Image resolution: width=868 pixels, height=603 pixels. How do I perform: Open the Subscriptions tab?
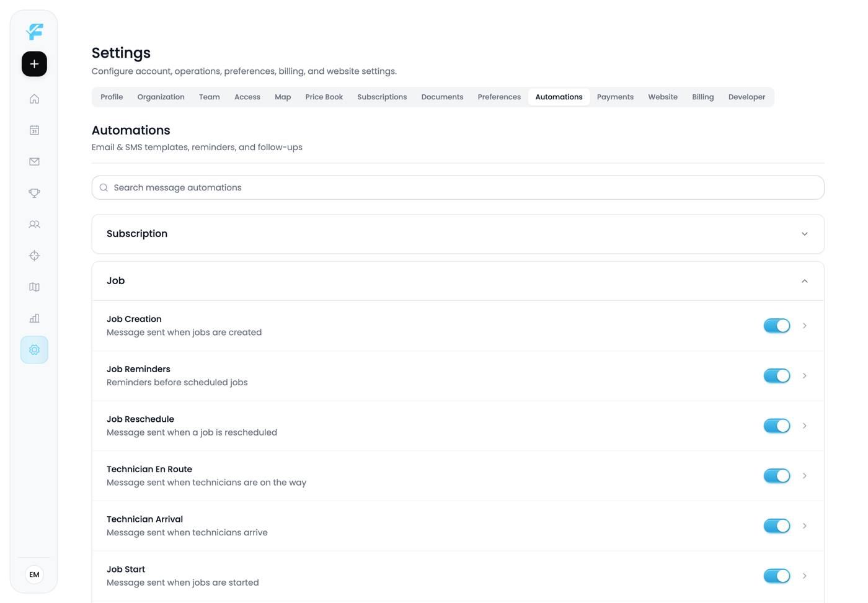click(382, 97)
